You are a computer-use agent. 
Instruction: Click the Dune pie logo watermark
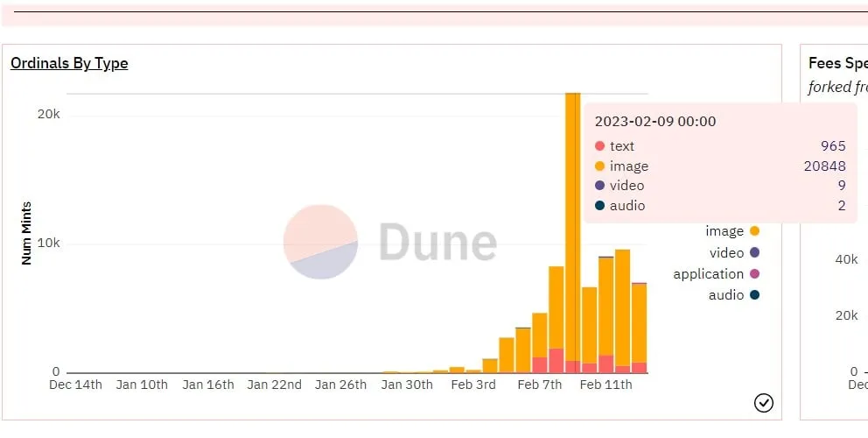[321, 242]
